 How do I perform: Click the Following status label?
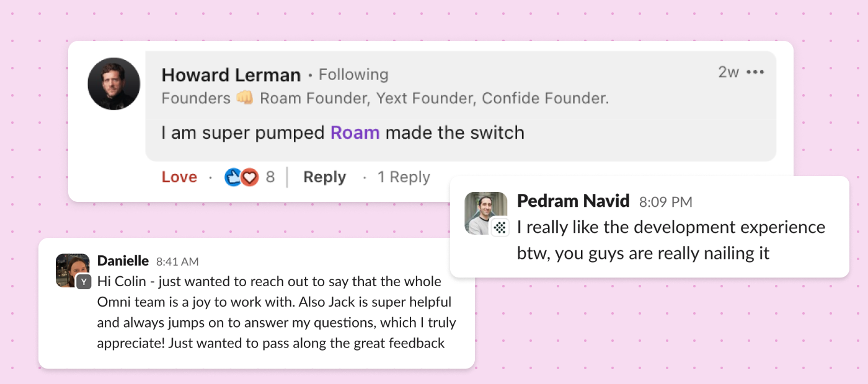pos(353,75)
